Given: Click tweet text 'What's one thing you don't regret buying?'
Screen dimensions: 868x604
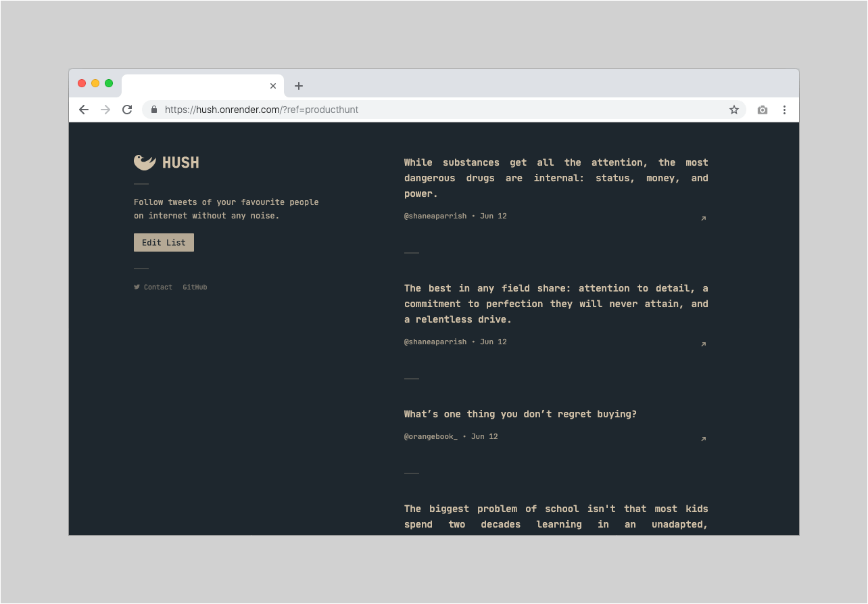Looking at the screenshot, I should (521, 414).
